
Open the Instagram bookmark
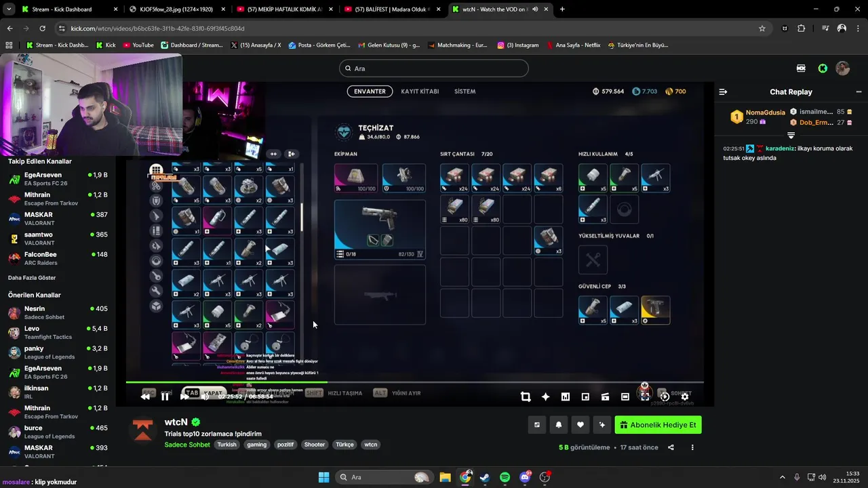coord(518,45)
